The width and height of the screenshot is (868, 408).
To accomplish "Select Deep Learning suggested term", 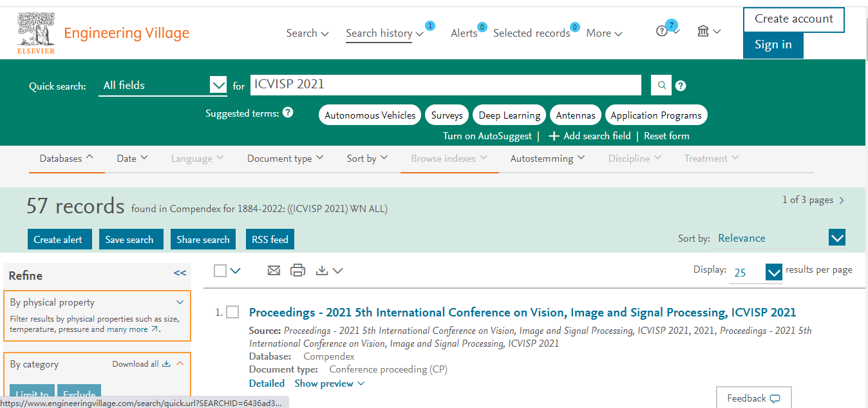I will (x=509, y=115).
